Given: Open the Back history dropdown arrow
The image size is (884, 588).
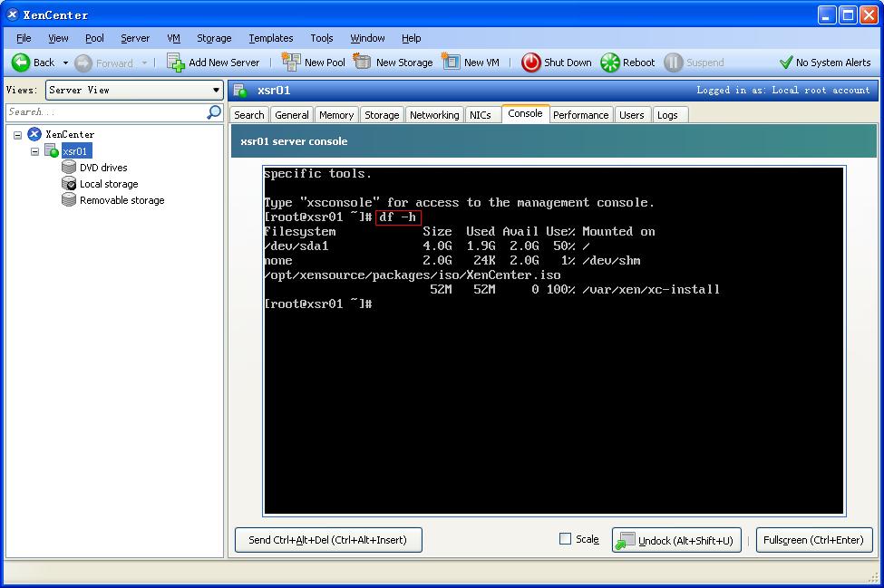Looking at the screenshot, I should pos(65,63).
